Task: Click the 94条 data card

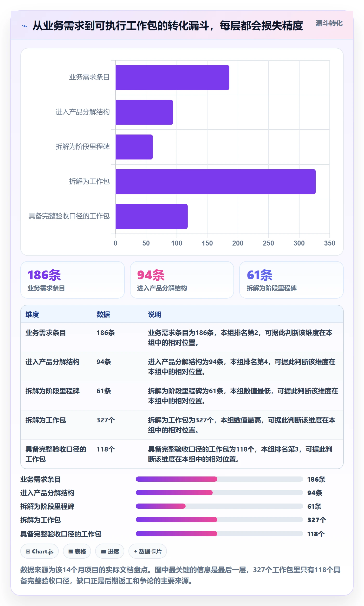Action: (182, 280)
